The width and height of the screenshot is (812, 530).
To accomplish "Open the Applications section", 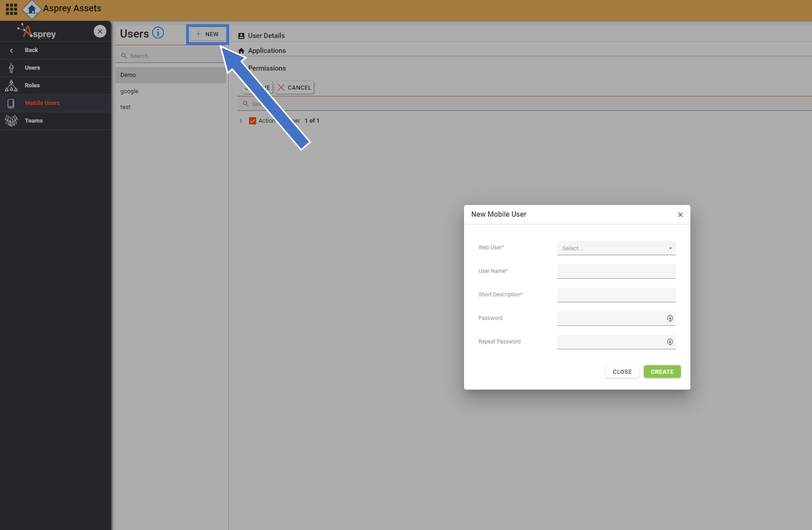I will pos(267,51).
